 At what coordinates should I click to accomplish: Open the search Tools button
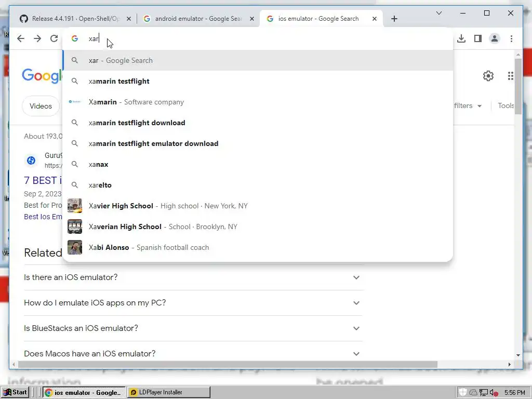pos(506,106)
